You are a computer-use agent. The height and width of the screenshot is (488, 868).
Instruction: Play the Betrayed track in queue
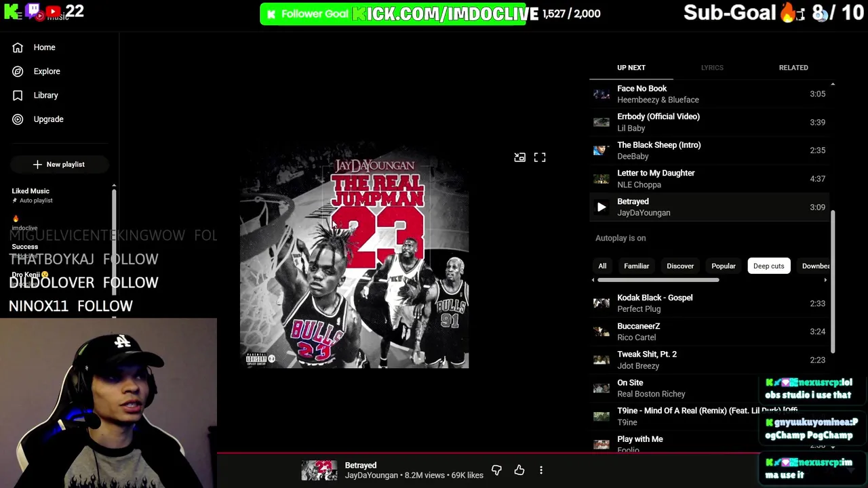coord(601,207)
